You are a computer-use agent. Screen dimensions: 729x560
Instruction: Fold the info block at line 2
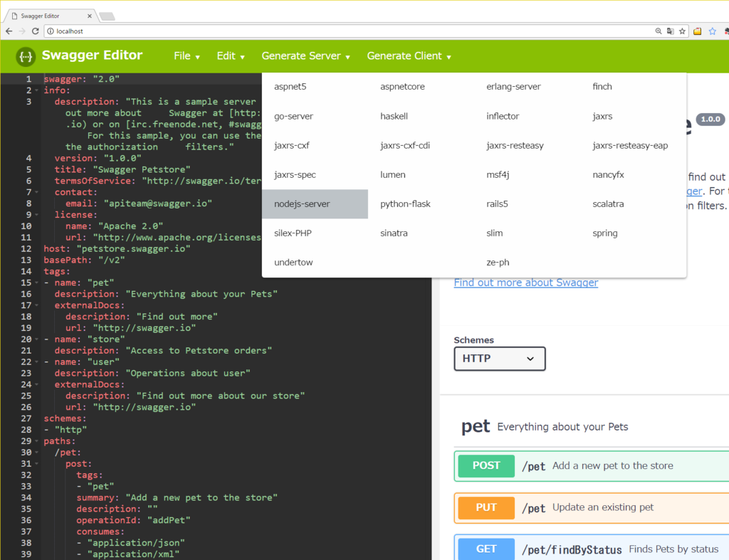(37, 90)
